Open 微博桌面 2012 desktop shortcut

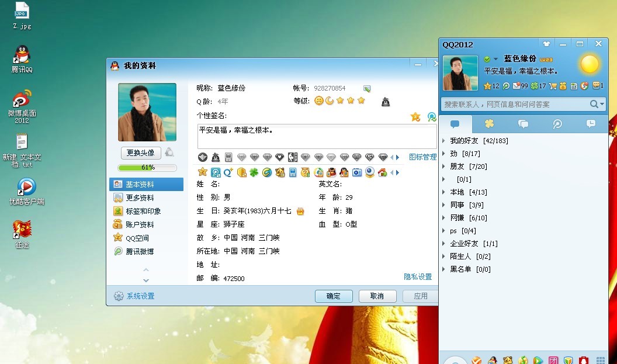point(22,107)
